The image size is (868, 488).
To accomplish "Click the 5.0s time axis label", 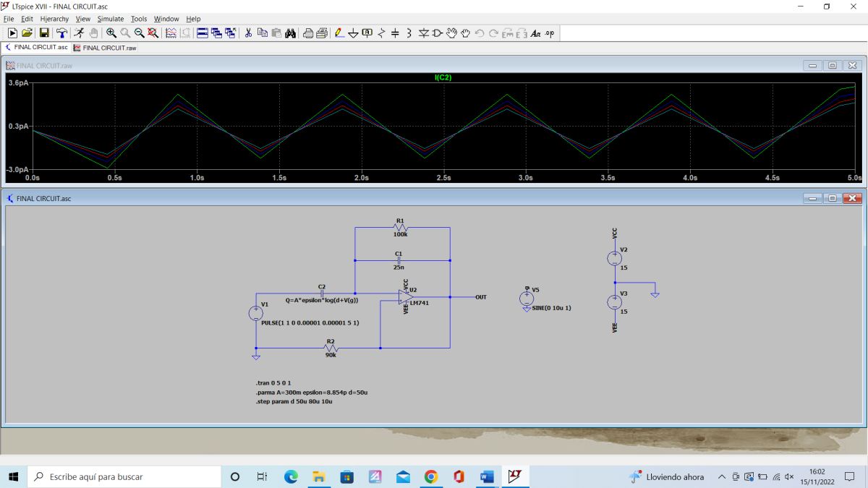I will [x=854, y=177].
